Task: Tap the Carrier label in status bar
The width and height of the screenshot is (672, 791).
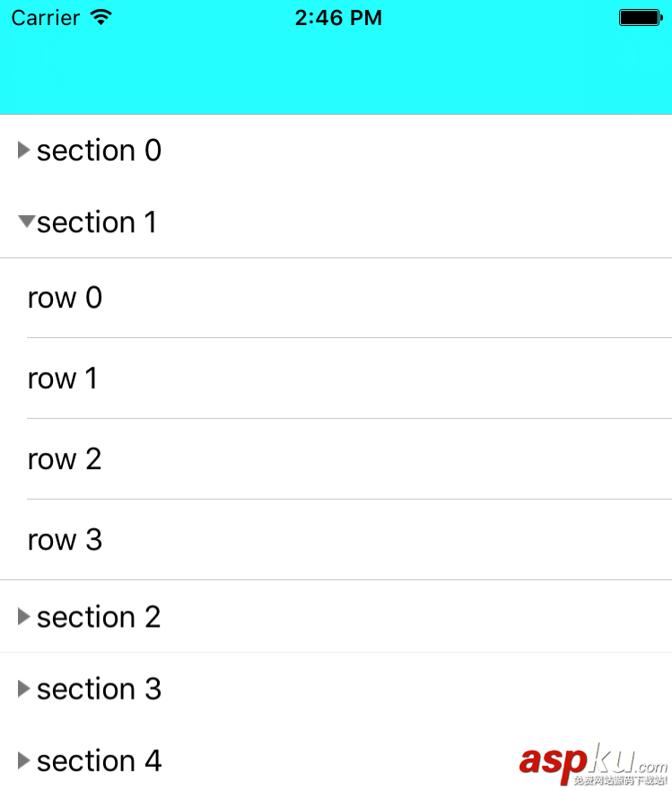Action: click(46, 17)
